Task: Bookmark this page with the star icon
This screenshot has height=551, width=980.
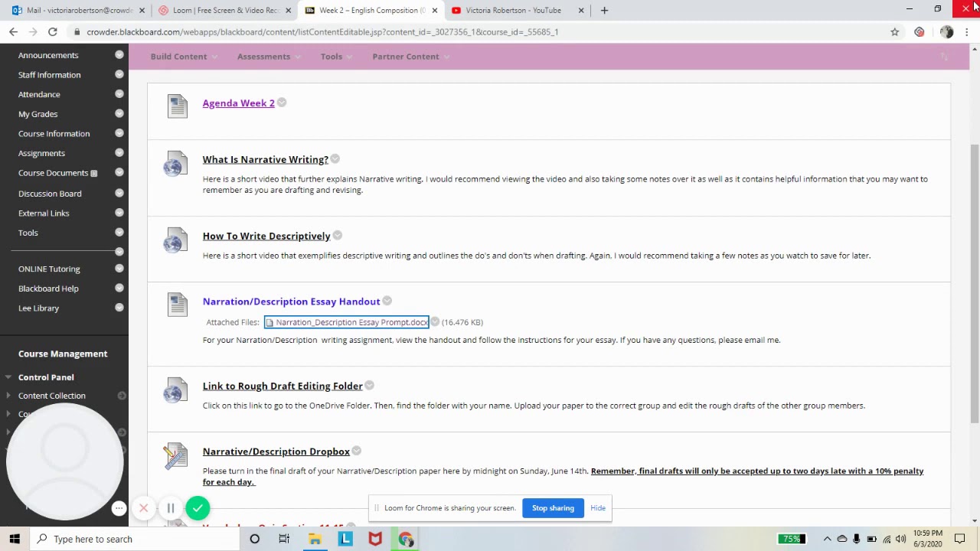Action: tap(894, 32)
